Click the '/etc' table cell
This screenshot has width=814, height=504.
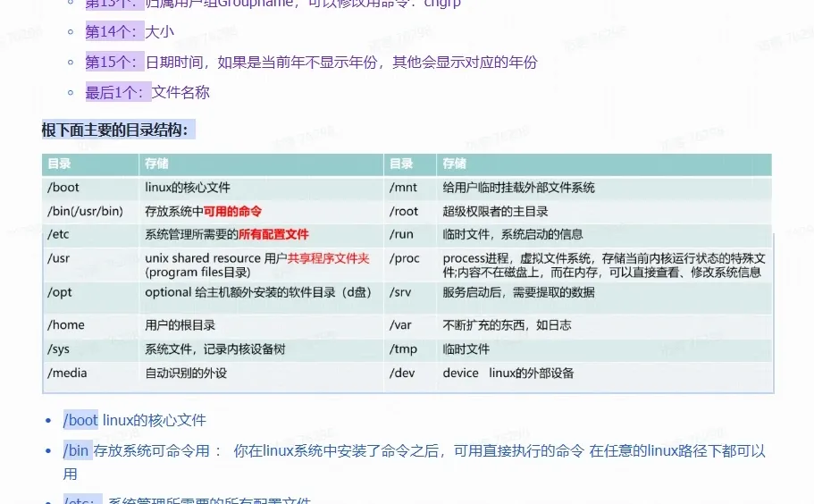pos(90,235)
